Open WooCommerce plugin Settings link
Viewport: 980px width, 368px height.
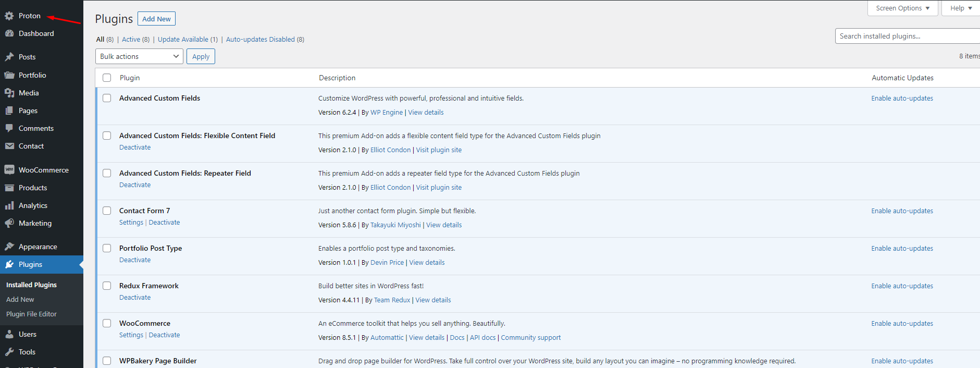[131, 335]
